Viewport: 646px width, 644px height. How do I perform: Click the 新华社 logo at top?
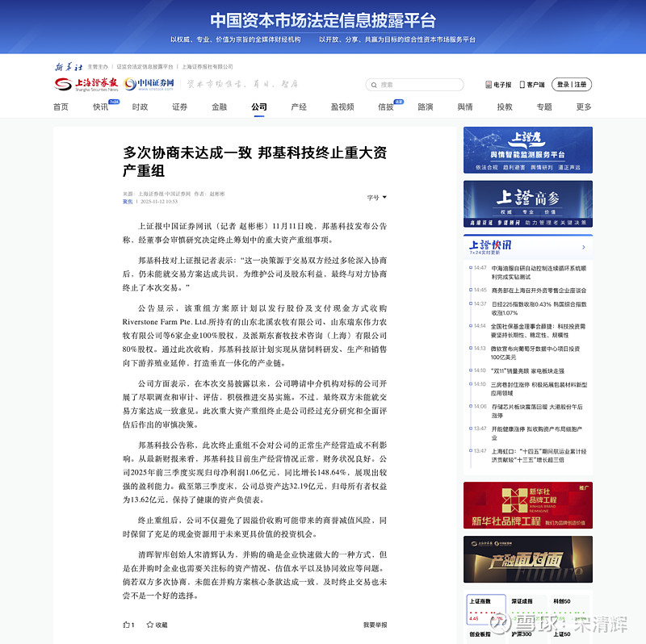(69, 67)
